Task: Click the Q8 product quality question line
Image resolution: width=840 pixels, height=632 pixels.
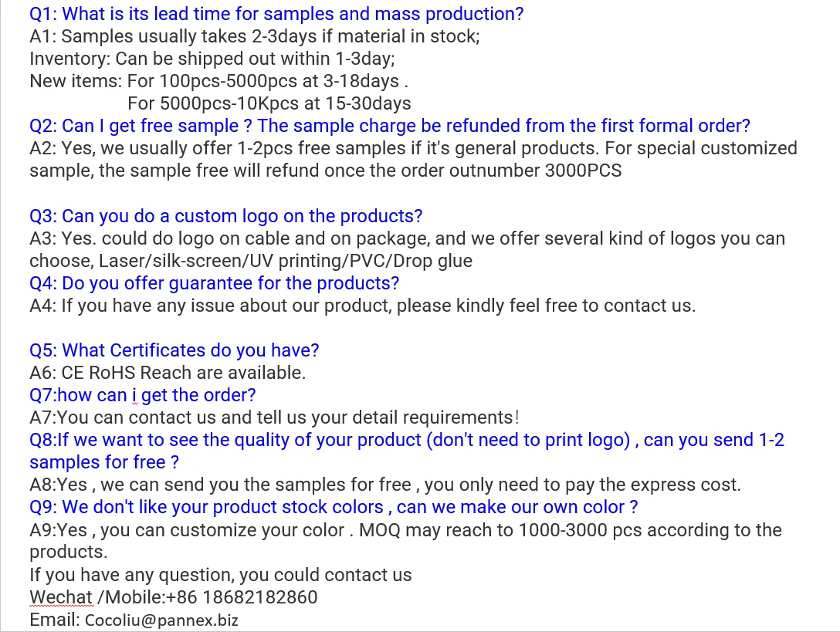Action: pyautogui.click(x=406, y=440)
